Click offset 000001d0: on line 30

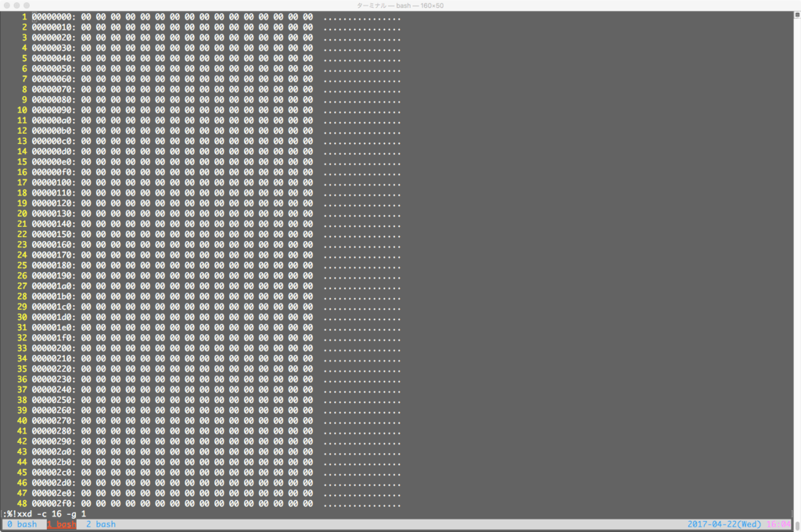click(54, 317)
